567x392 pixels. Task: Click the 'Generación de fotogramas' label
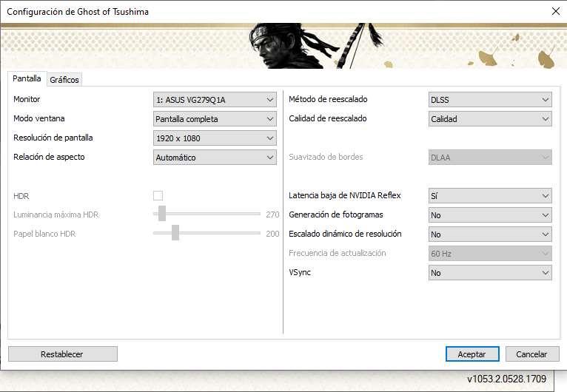[x=335, y=214]
